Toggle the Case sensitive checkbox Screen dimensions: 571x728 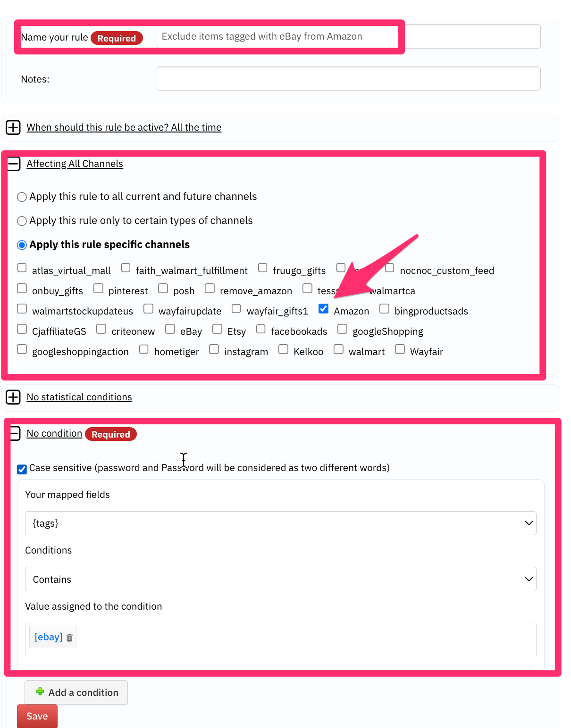(22, 469)
